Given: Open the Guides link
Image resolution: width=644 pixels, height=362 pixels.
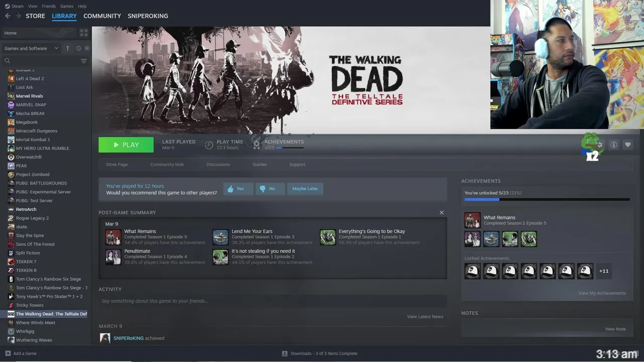Looking at the screenshot, I should 260,164.
